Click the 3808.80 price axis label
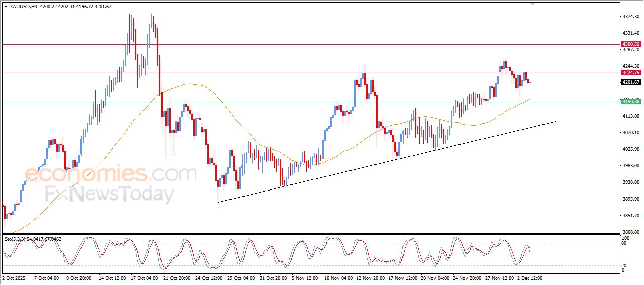Screen dimensions: 644x285 [x=630, y=232]
